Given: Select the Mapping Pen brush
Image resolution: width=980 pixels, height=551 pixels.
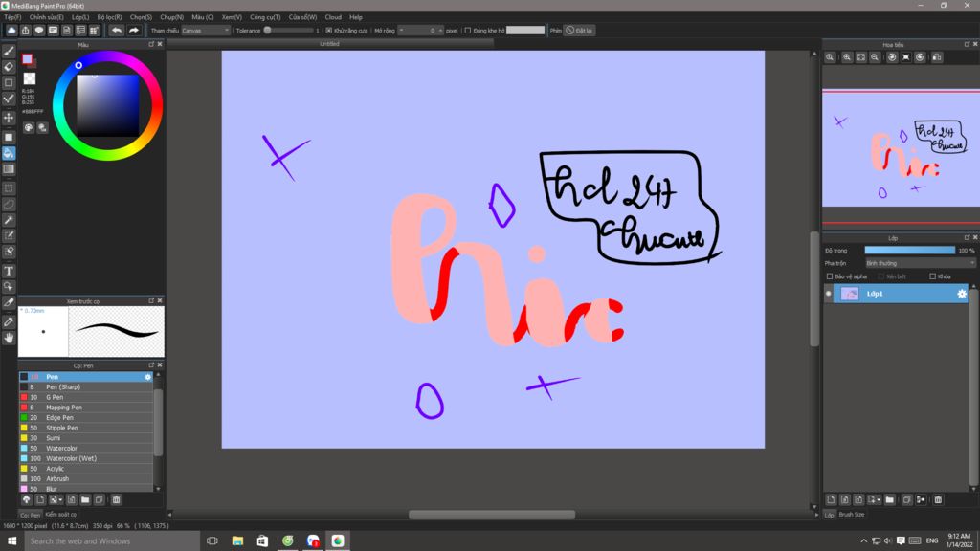Looking at the screenshot, I should 85,408.
